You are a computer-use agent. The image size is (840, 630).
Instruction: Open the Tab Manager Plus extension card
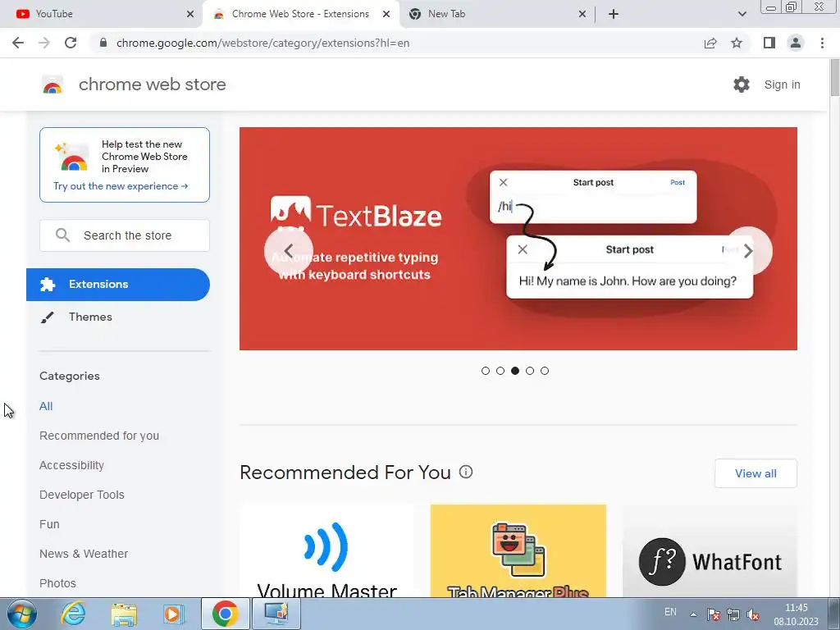(x=518, y=550)
